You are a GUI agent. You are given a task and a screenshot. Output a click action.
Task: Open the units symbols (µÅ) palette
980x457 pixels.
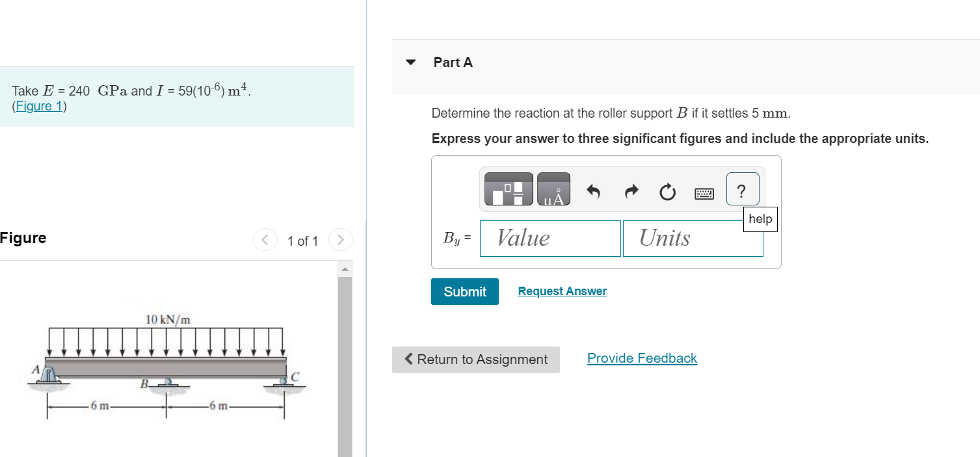coord(554,189)
